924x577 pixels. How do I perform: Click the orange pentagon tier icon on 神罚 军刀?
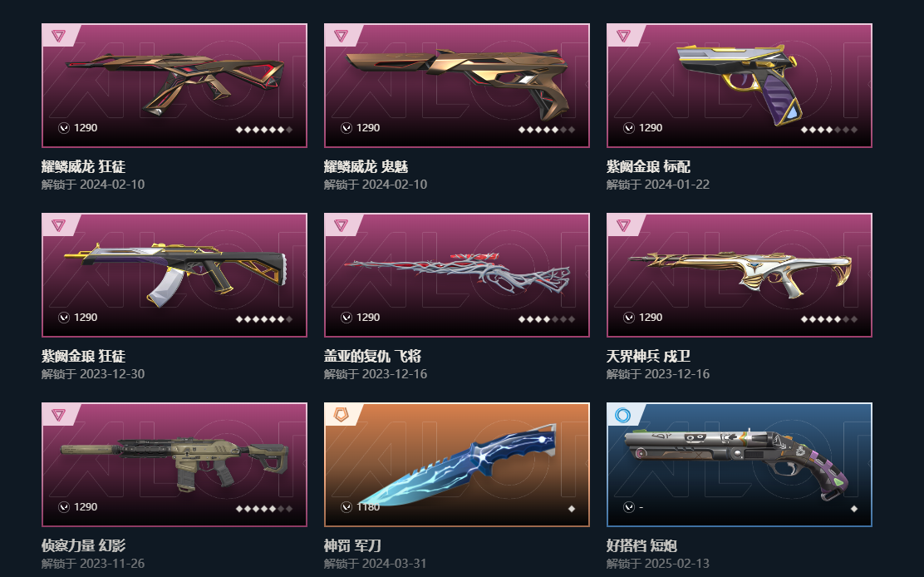coord(341,415)
